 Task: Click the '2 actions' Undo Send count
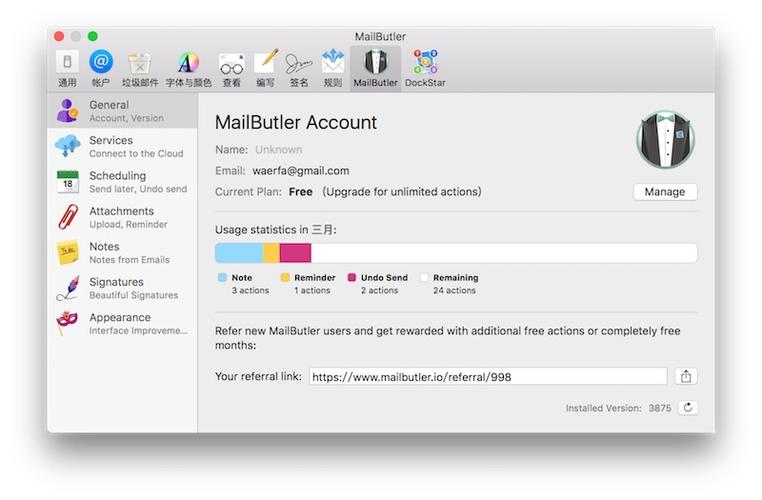pos(380,291)
